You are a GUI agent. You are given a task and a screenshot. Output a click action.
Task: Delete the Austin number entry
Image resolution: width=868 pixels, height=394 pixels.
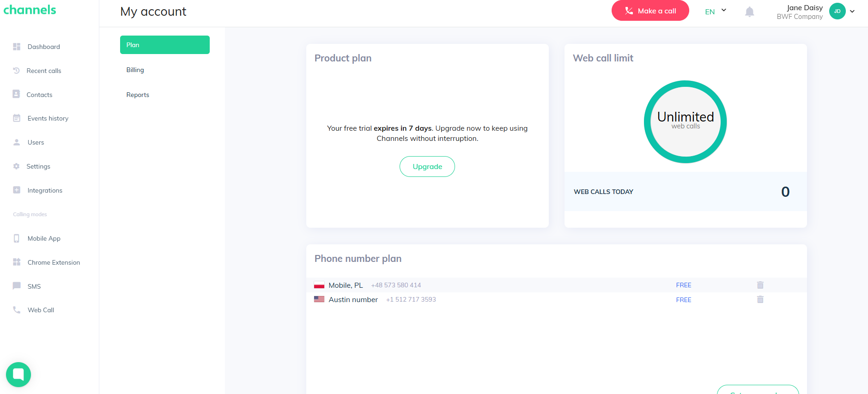[760, 300]
